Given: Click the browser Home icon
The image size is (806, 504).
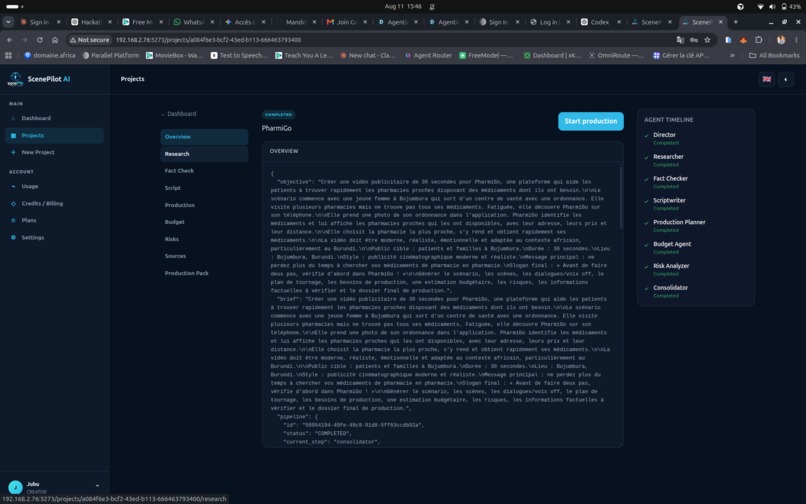Looking at the screenshot, I should (55, 40).
